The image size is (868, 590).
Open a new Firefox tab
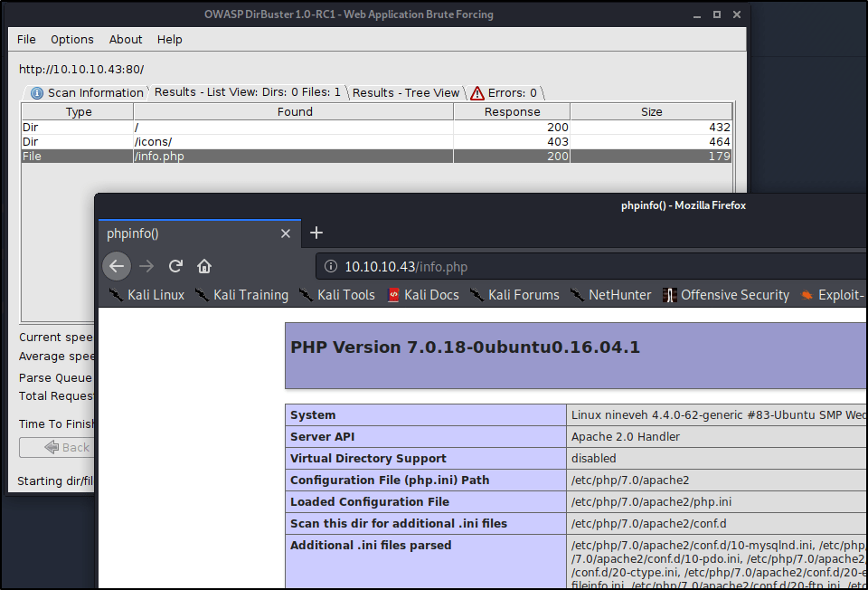(316, 233)
